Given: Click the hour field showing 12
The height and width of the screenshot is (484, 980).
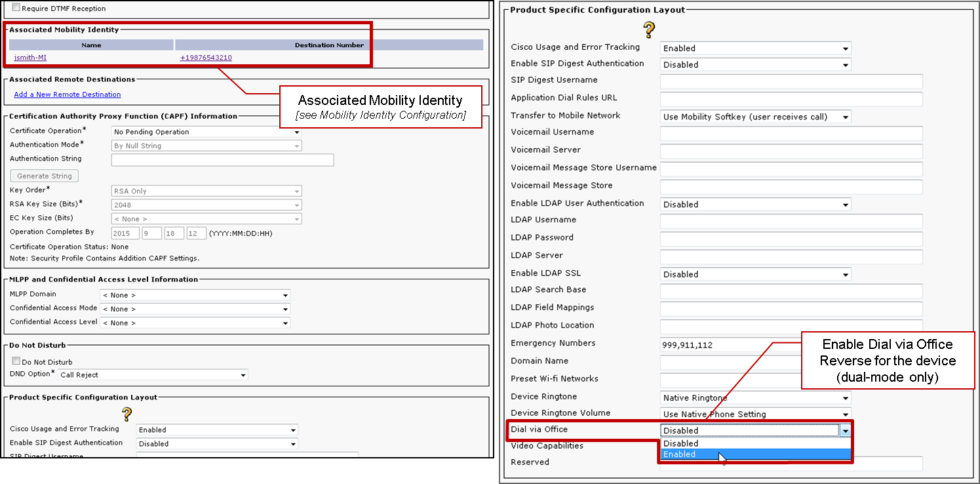Looking at the screenshot, I should [197, 233].
